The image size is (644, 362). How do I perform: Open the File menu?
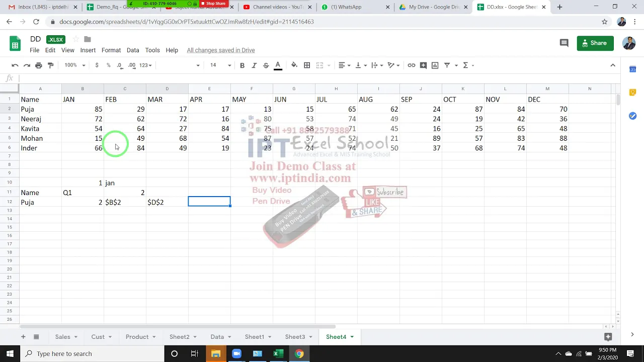pos(34,50)
